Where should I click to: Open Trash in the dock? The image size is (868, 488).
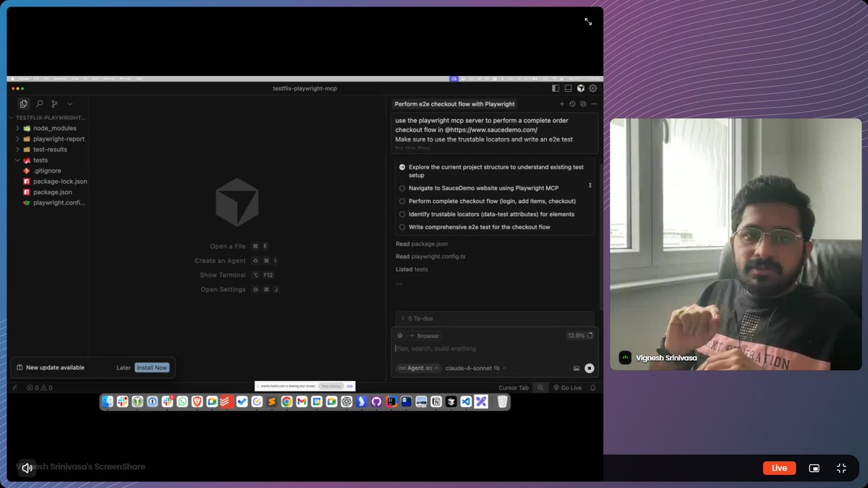pyautogui.click(x=502, y=401)
